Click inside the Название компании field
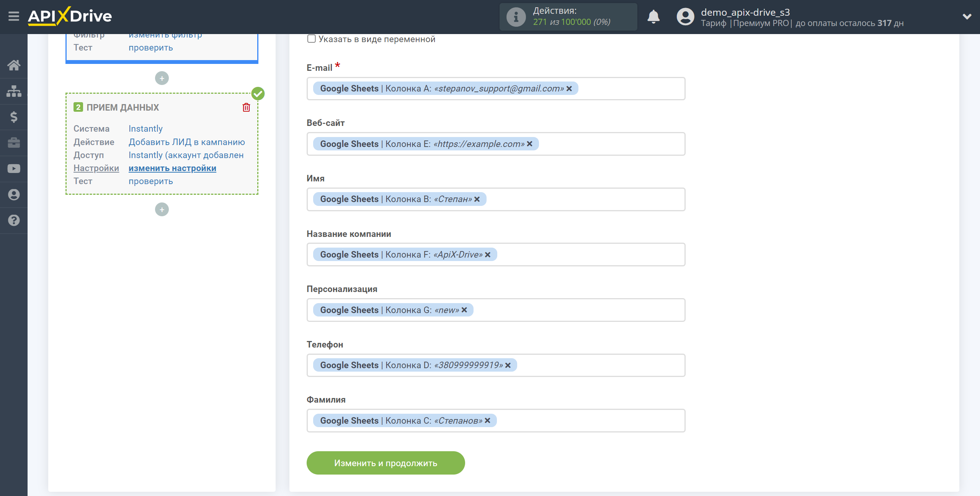Screen dimensions: 980x496 tap(496, 255)
